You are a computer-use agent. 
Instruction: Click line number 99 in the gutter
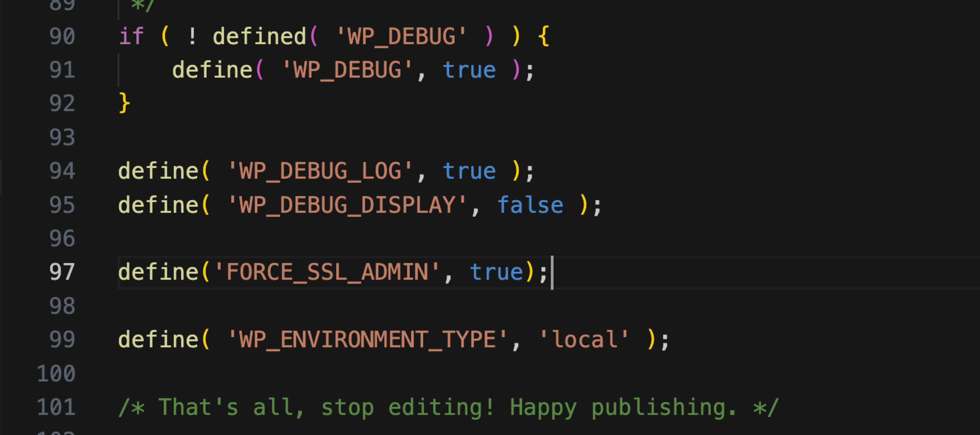coord(63,340)
